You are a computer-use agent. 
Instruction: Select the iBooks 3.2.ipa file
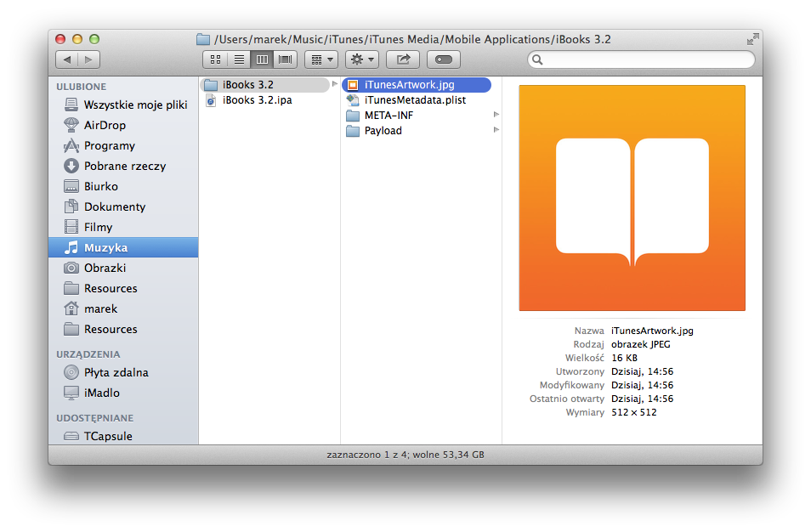[256, 99]
